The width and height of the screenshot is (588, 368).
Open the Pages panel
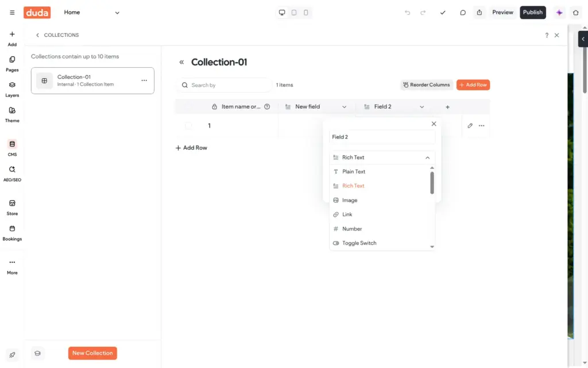12,64
